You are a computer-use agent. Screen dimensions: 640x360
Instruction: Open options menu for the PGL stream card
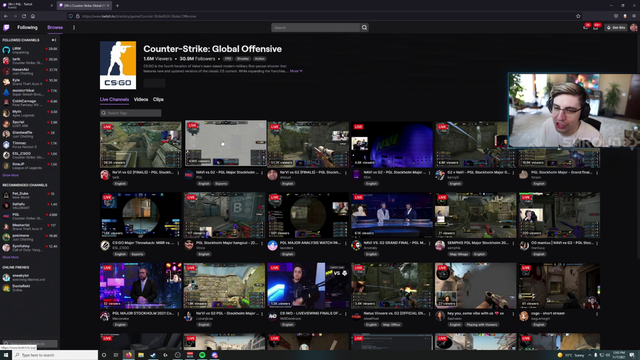pyautogui.click(x=262, y=173)
